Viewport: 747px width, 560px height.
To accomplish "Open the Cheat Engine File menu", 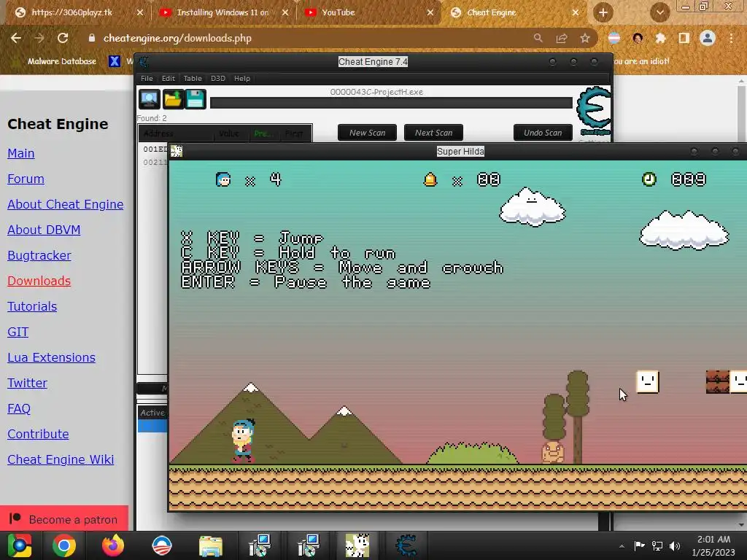I will 147,79.
